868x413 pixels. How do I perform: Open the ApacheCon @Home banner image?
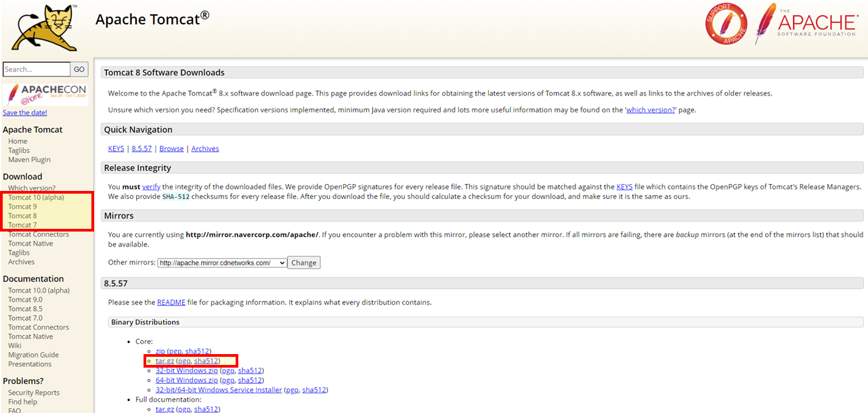(45, 93)
